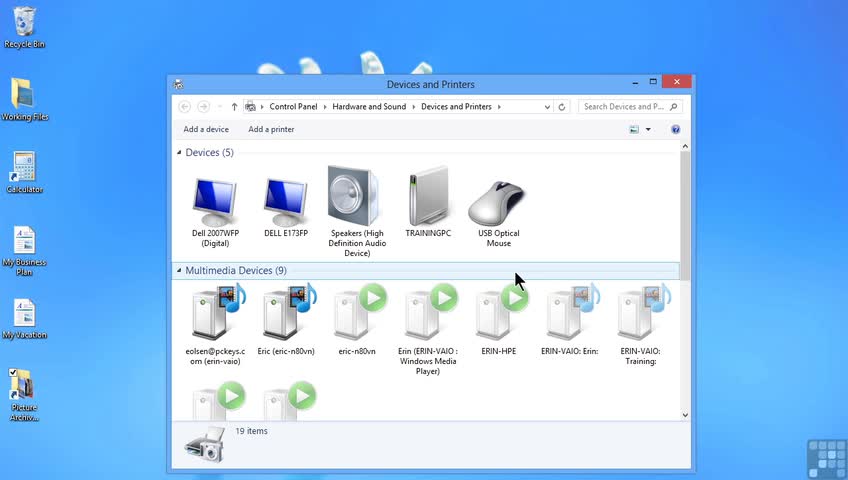This screenshot has width=848, height=480.
Task: Click the Help question mark icon
Action: 675,129
